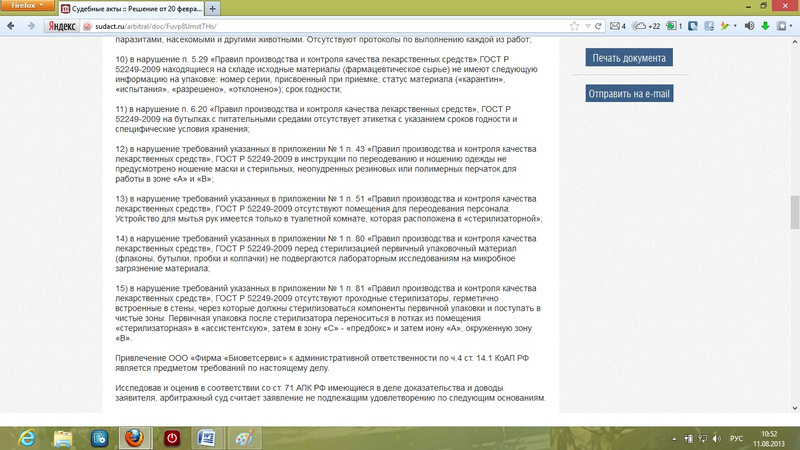
Task: Go back to previous page
Action: [11, 26]
